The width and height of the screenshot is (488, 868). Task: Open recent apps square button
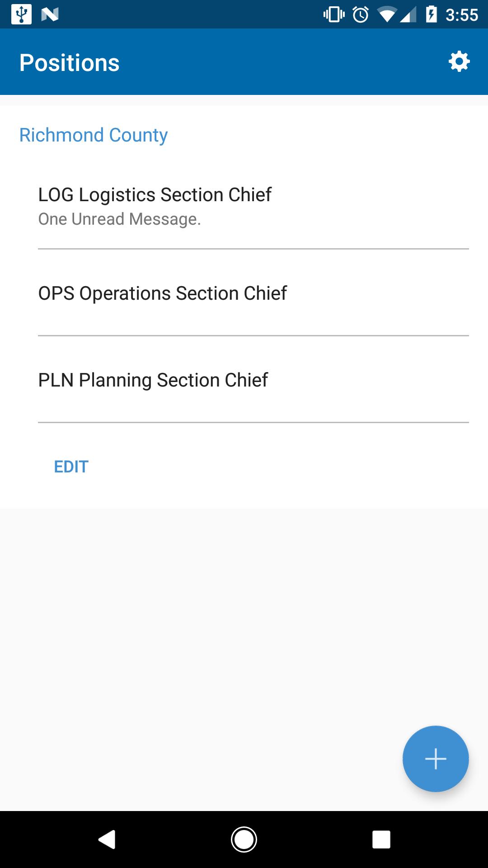(x=381, y=840)
